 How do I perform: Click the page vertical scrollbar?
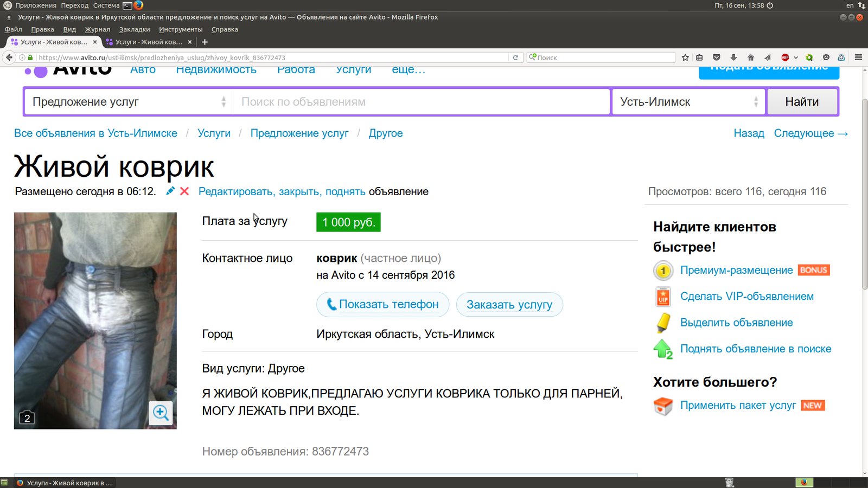tap(865, 194)
